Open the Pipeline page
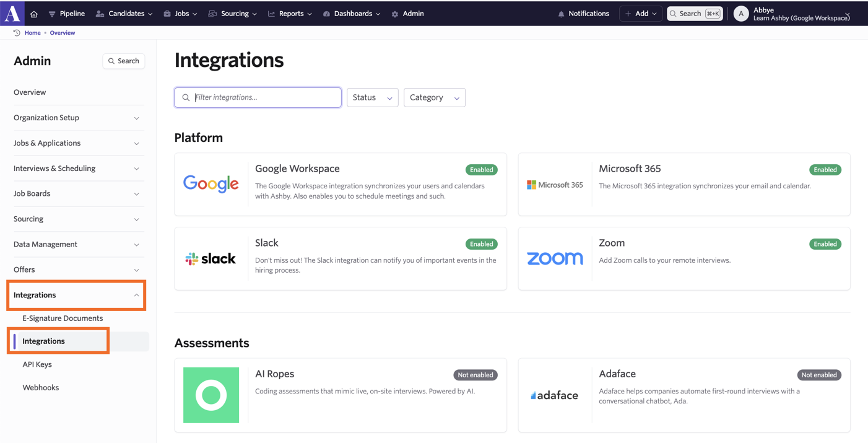 67,14
